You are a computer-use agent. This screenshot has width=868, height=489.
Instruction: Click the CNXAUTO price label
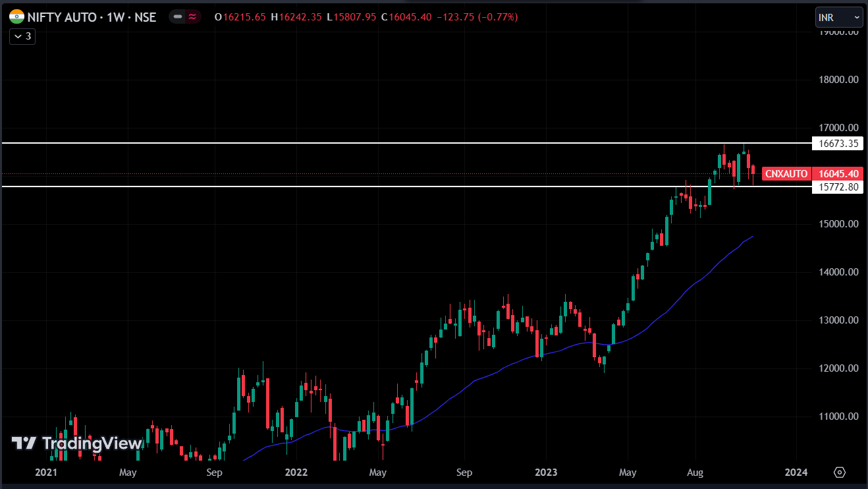pos(786,174)
